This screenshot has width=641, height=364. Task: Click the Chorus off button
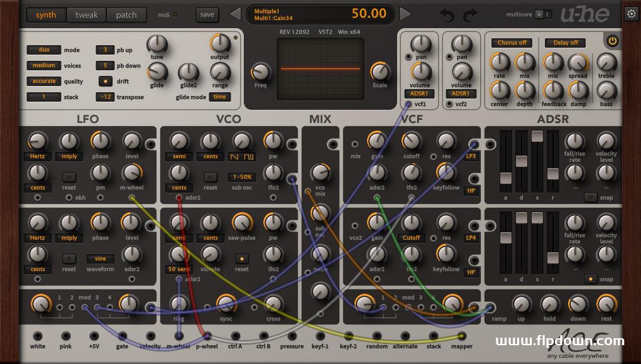tap(511, 43)
